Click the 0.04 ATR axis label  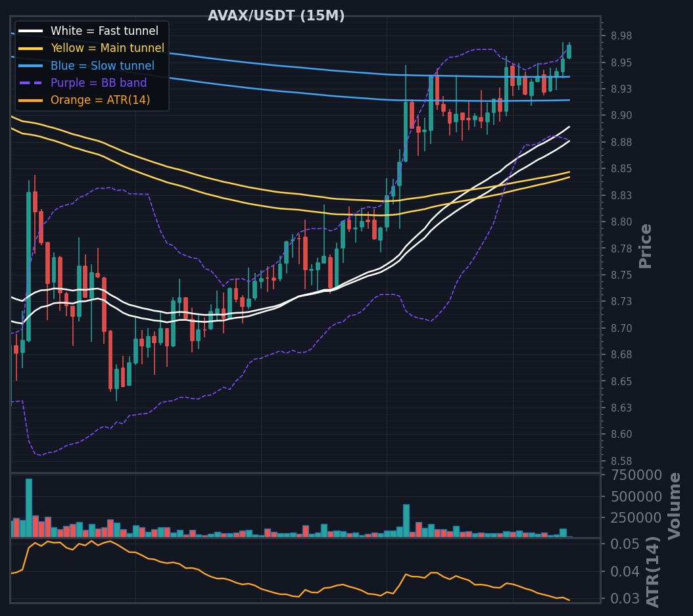[625, 572]
